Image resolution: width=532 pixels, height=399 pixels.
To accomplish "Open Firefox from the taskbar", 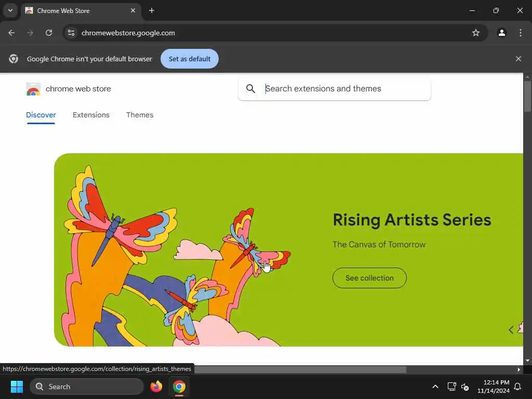I will [x=156, y=387].
